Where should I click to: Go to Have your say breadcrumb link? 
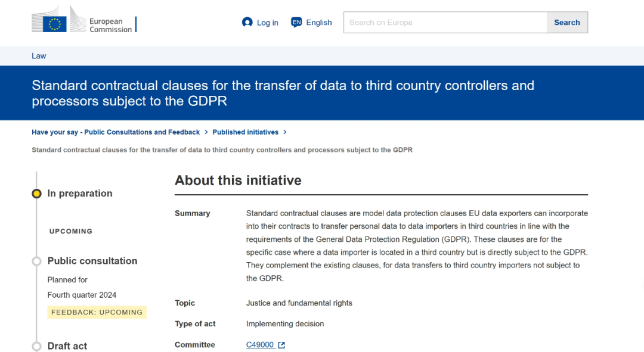116,132
